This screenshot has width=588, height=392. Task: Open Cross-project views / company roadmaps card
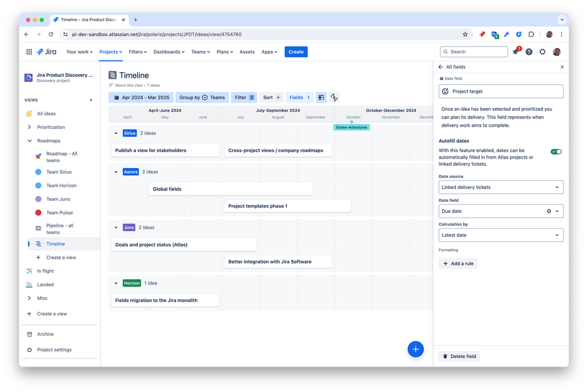coord(278,150)
